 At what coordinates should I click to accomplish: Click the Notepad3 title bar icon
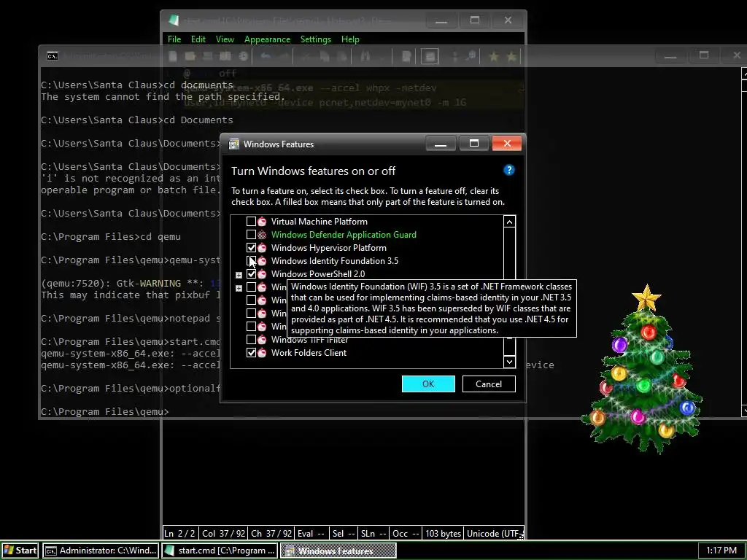point(174,20)
